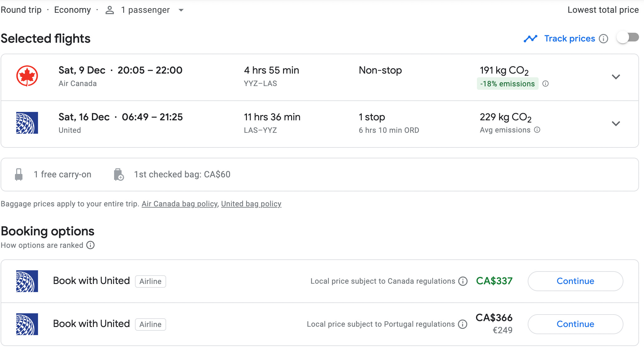Click the checked bag suitcase icon
Screen dimensions: 644x351
coord(118,175)
